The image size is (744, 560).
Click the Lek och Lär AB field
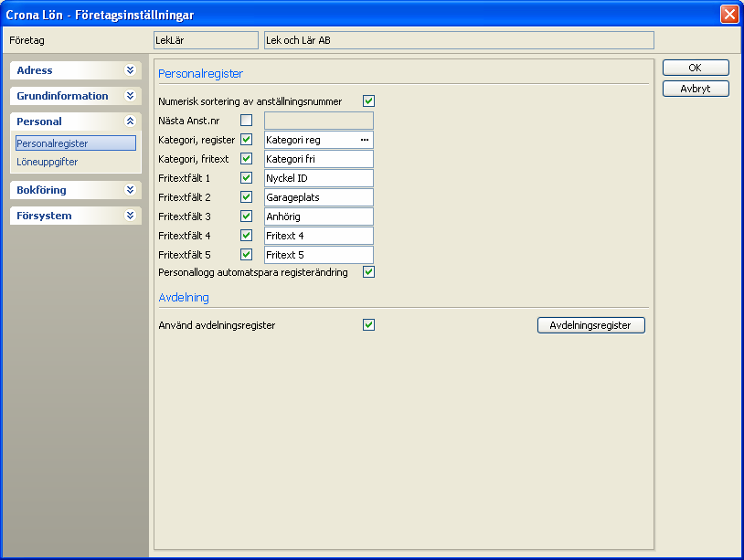click(459, 40)
